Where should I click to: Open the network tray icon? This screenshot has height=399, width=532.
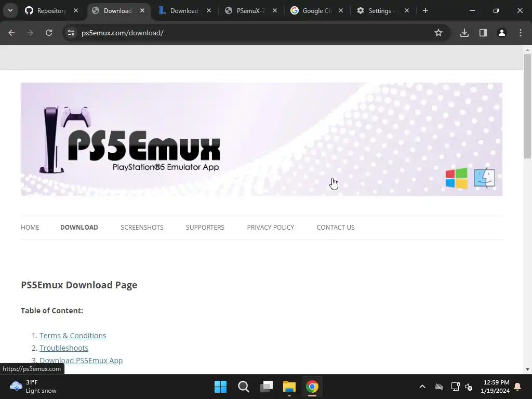(455, 387)
